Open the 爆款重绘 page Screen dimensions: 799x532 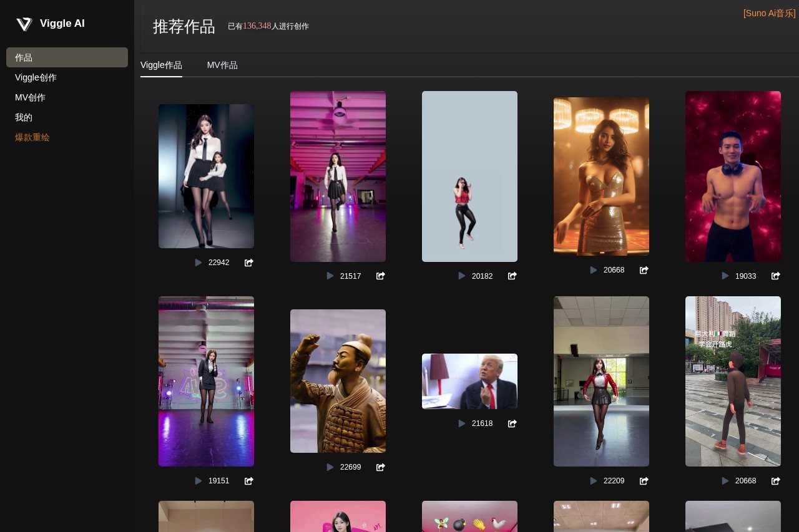(x=32, y=137)
